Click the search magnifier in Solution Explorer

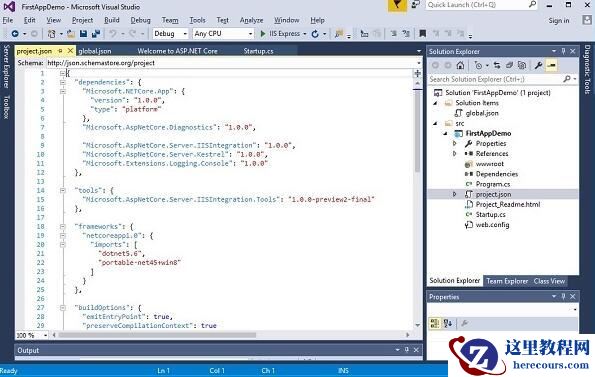click(567, 79)
